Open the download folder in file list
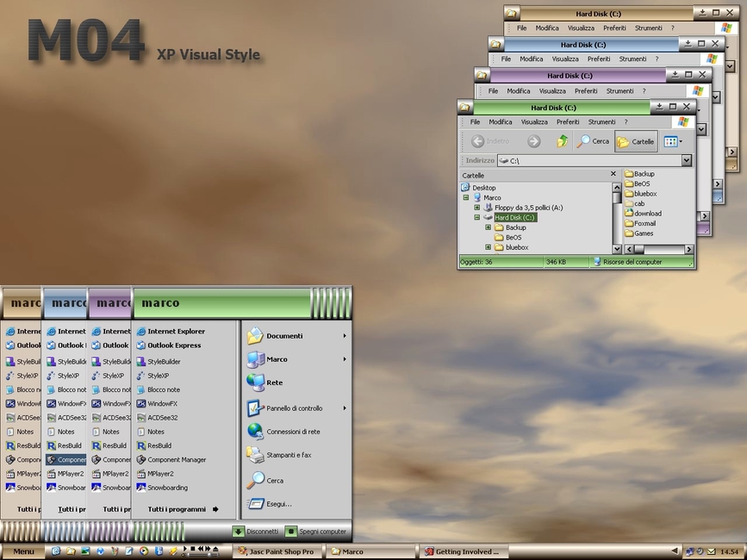Screen dimensions: 747x560 pyautogui.click(x=643, y=214)
